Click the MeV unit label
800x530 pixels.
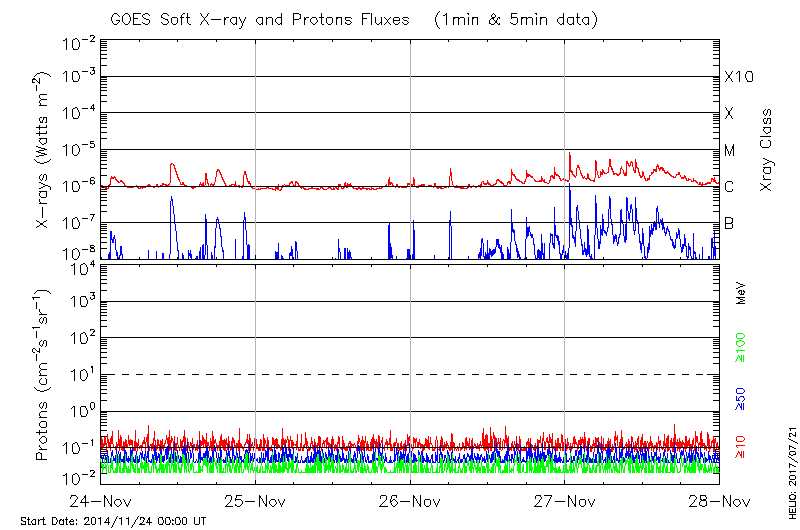pyautogui.click(x=741, y=293)
